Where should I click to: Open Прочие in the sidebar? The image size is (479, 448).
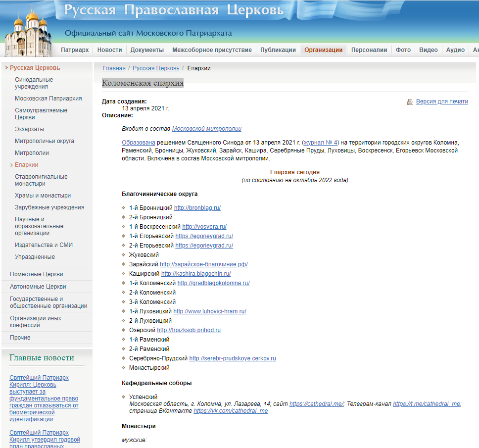click(x=20, y=338)
